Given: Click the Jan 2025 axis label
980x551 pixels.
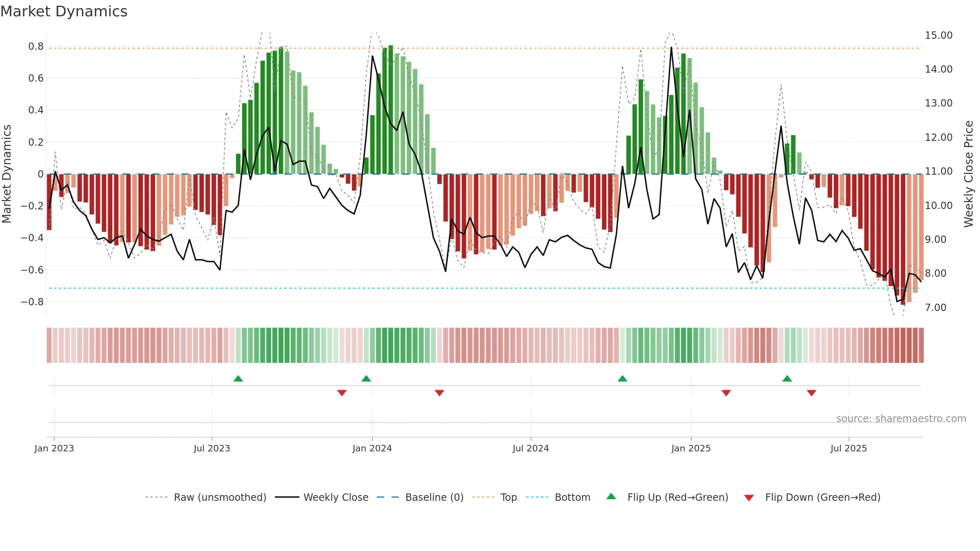Looking at the screenshot, I should pos(691,448).
